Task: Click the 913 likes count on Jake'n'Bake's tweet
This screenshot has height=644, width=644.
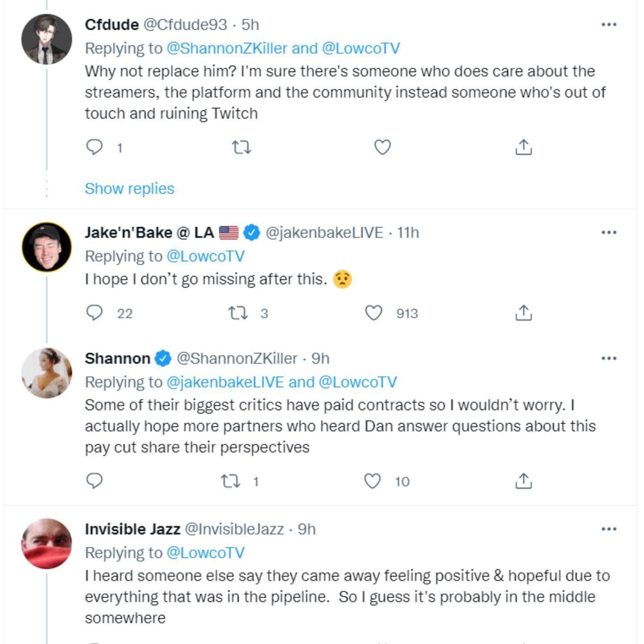Action: 407,314
